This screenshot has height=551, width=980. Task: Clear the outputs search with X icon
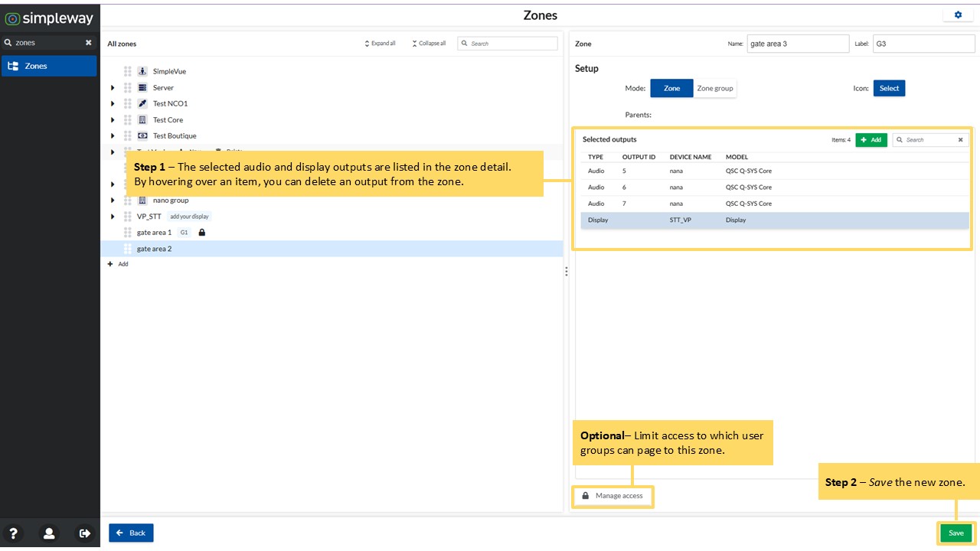[x=961, y=140]
